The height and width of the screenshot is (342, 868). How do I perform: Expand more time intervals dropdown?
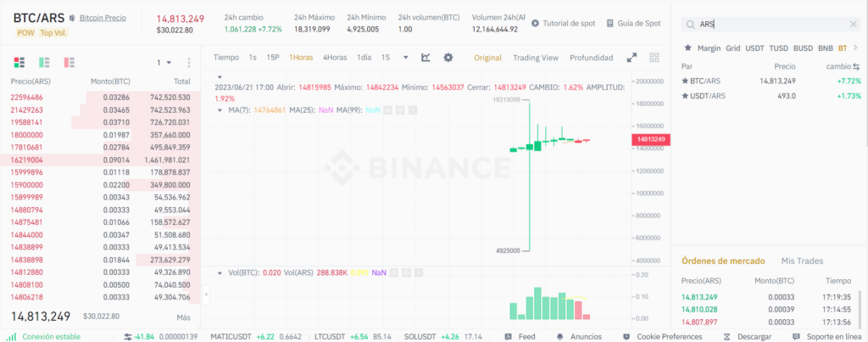406,58
